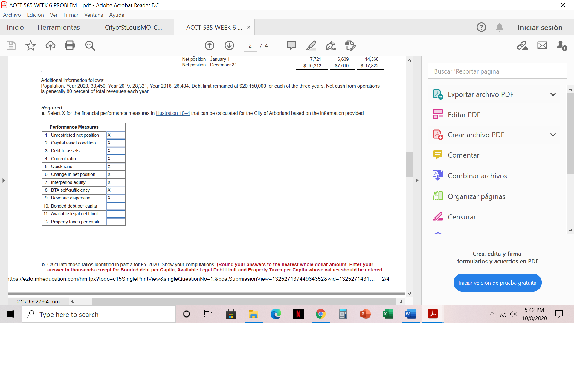Viewport: 574px width, 392px height.
Task: Check the Available legal debt limit box
Action: click(x=116, y=214)
